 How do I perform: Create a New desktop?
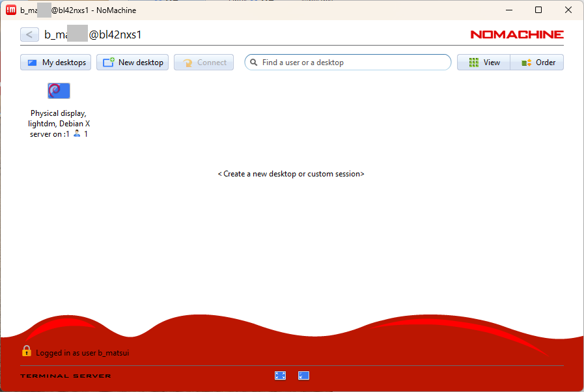point(133,63)
